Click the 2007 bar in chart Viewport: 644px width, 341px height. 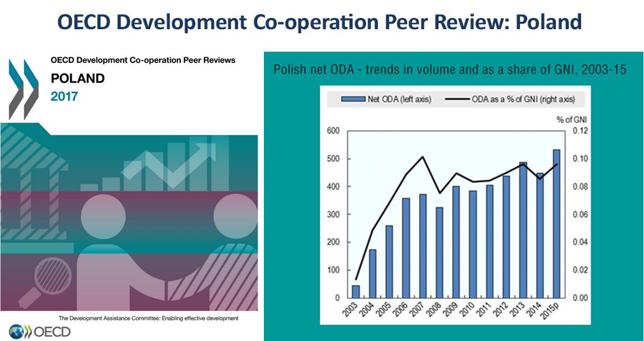click(423, 246)
